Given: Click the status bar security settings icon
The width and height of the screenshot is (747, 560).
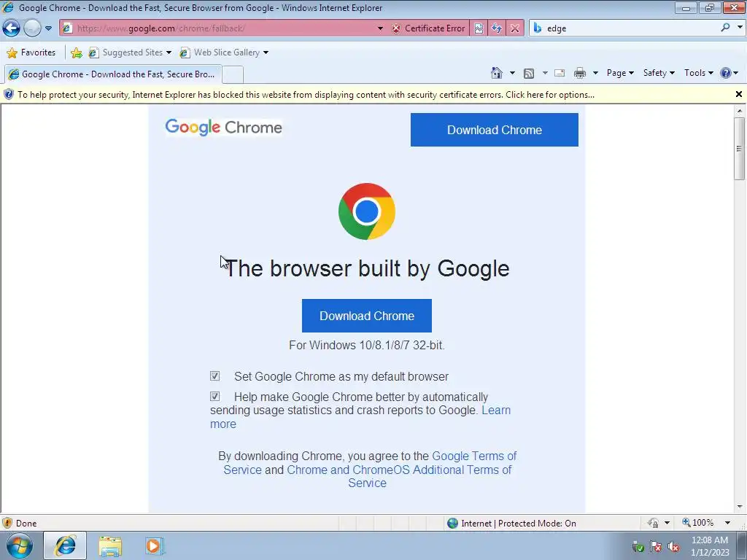Looking at the screenshot, I should [x=653, y=523].
